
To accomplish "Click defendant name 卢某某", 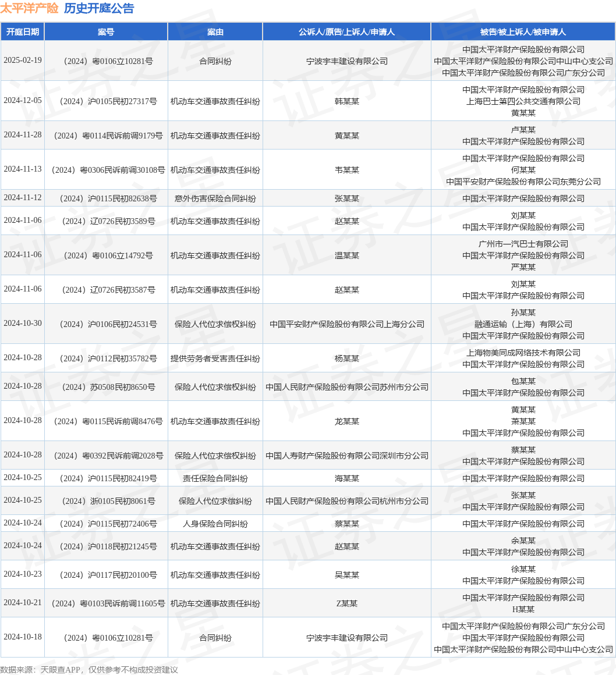I will [x=523, y=130].
